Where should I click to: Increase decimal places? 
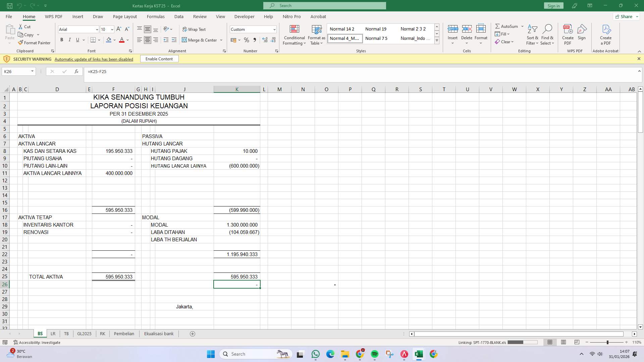pos(265,40)
